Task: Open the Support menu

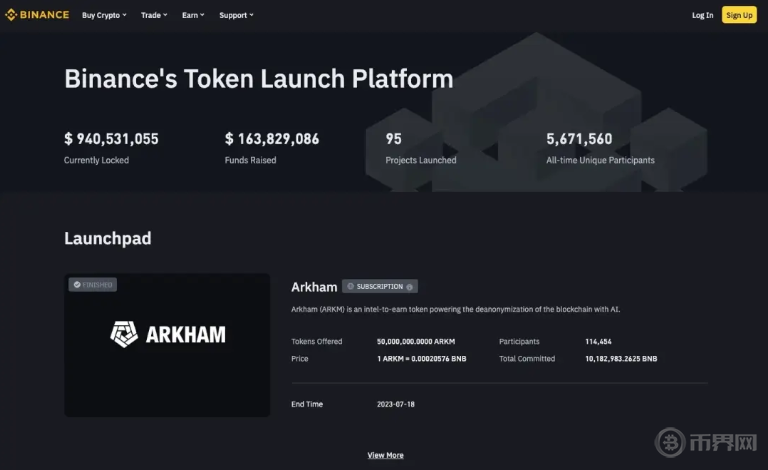Action: [x=236, y=15]
